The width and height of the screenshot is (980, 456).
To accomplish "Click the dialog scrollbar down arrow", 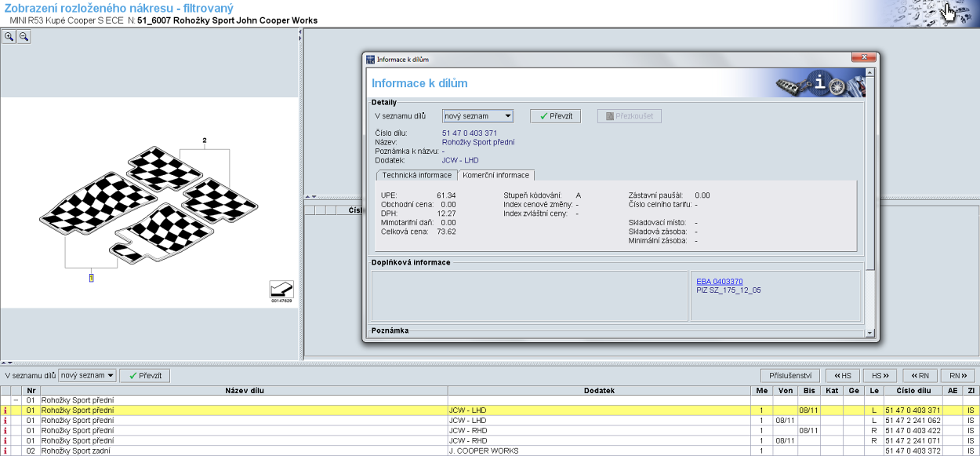I will (x=869, y=333).
